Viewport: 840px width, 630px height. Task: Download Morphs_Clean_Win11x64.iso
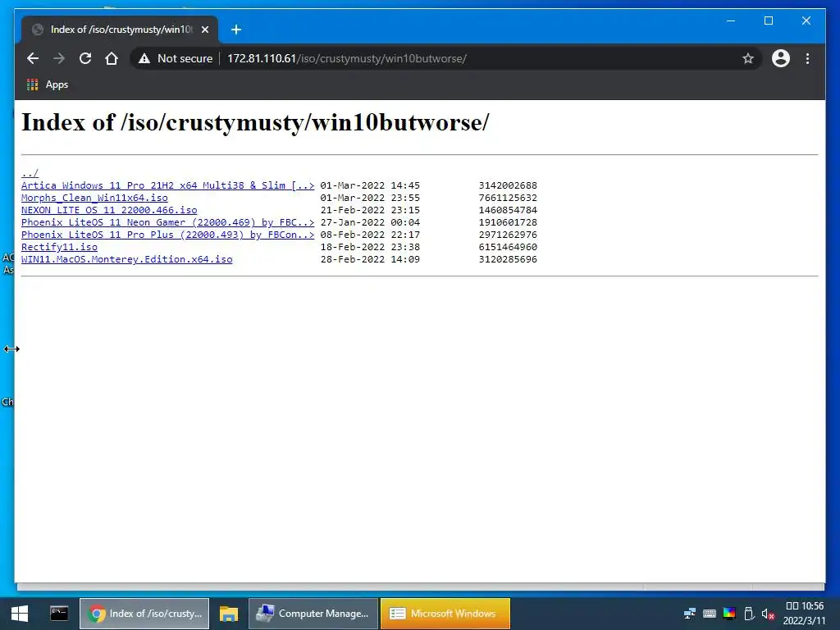[94, 198]
